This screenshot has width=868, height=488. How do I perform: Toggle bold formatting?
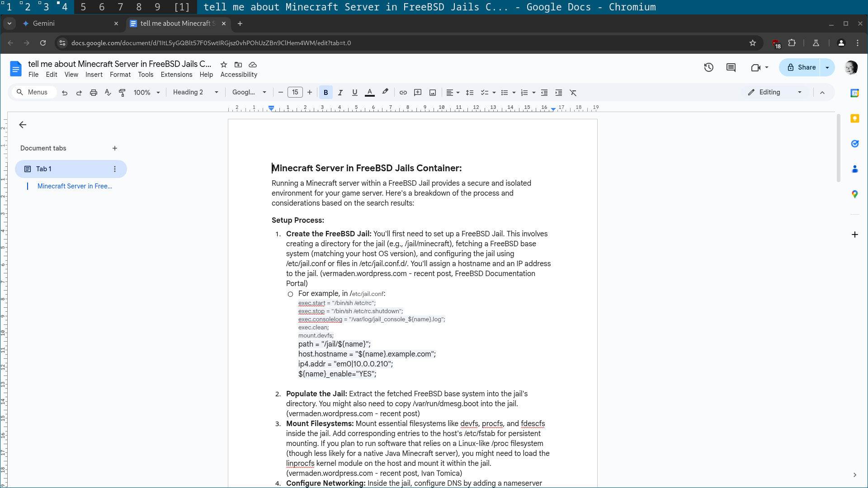click(x=325, y=92)
